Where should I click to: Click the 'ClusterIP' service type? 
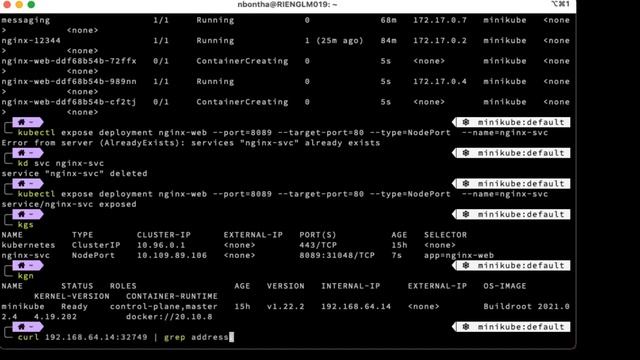pos(96,245)
